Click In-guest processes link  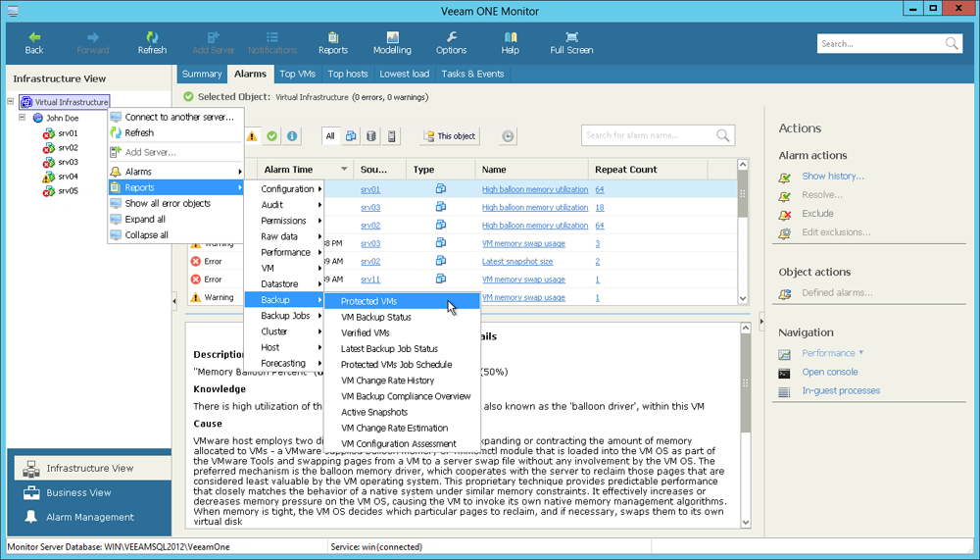(841, 390)
